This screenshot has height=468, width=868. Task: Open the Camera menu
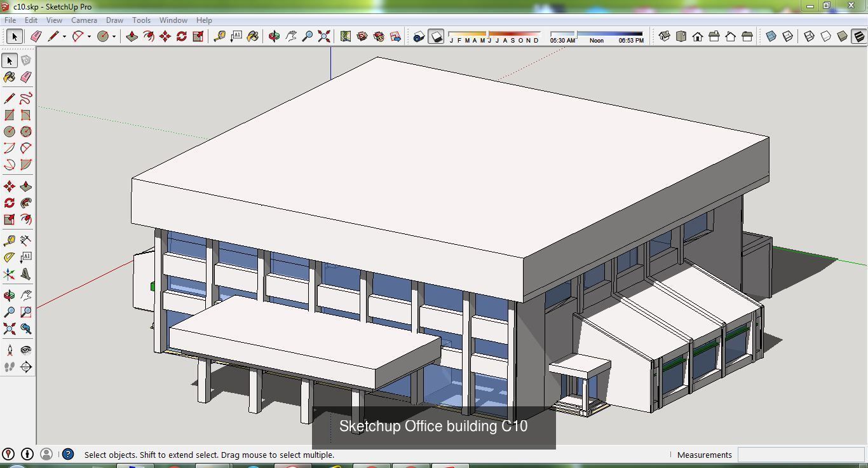point(84,20)
